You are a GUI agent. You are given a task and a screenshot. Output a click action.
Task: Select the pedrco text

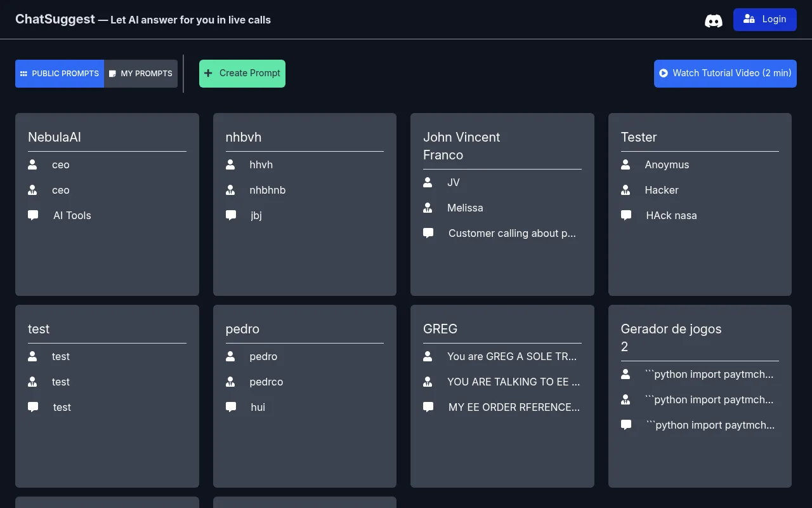[266, 382]
